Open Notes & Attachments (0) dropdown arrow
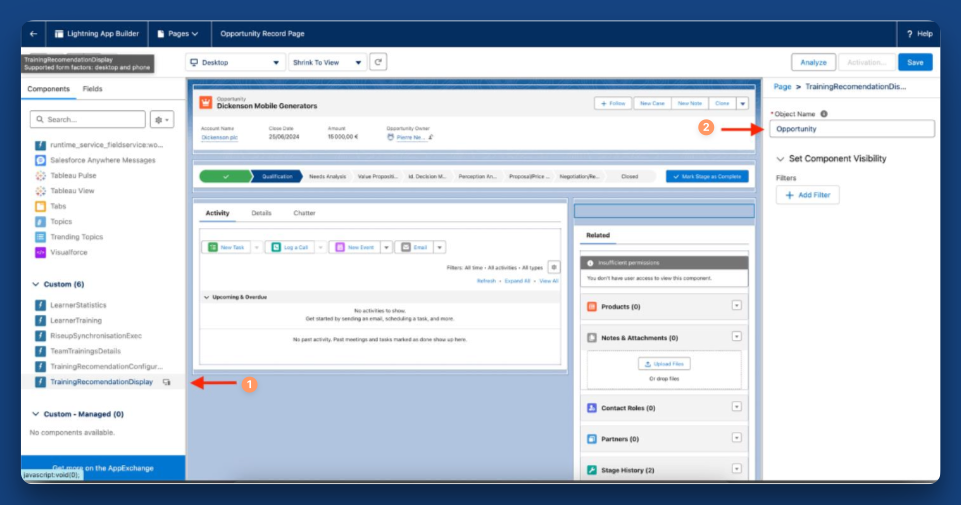 point(737,336)
